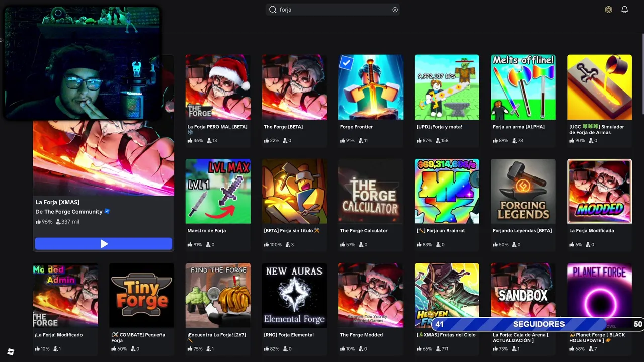Click '¡La Forja! Modificado' title
The width and height of the screenshot is (644, 362).
59,335
